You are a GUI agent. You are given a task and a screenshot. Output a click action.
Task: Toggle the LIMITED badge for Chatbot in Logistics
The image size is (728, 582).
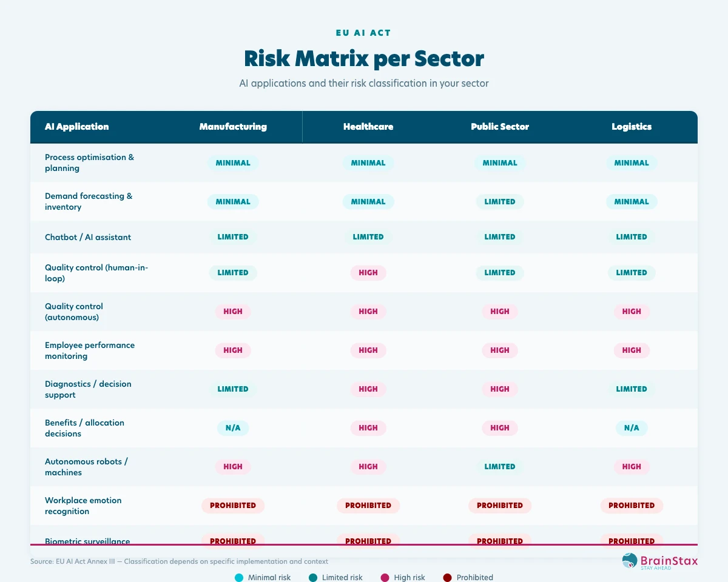[632, 237]
